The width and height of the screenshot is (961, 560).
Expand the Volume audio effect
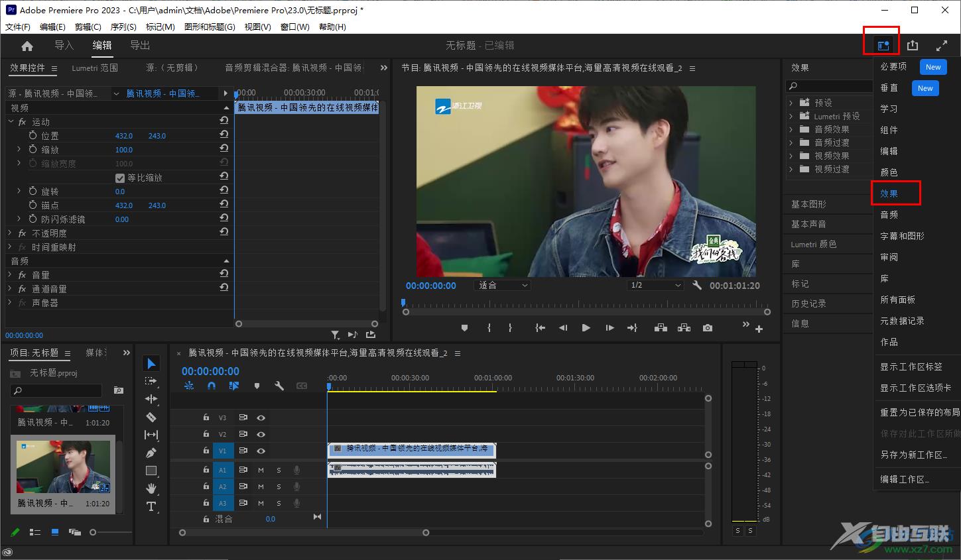pos(10,275)
